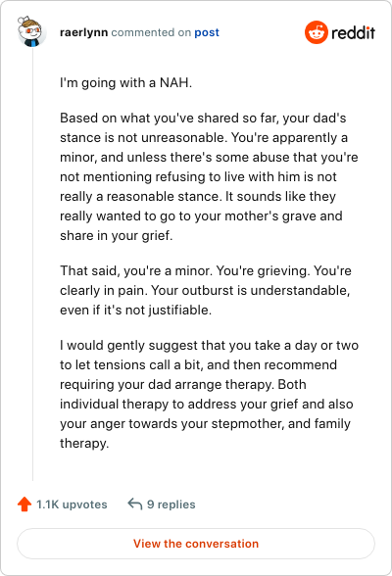392x576 pixels.
Task: Click the final word "therapy." in comment
Action: coord(84,443)
